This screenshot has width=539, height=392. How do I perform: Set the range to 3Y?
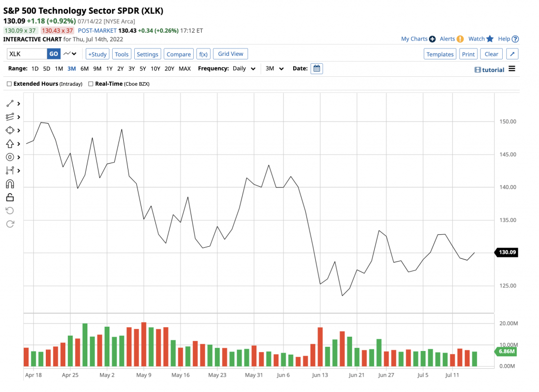coord(132,68)
